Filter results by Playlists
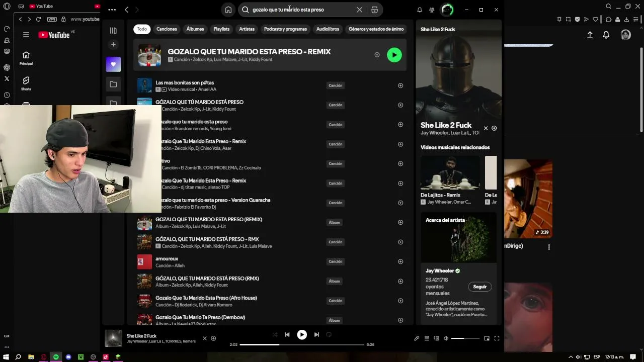 coord(221,29)
